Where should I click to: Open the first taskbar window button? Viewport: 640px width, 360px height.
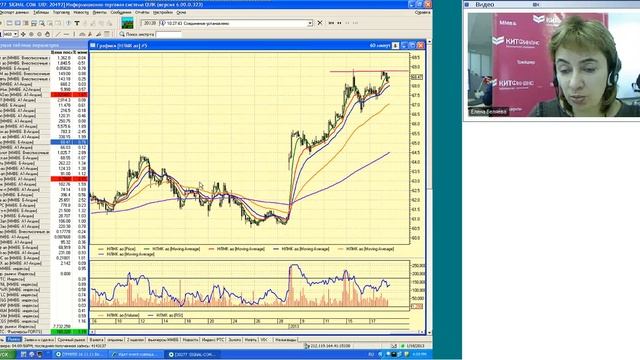tap(80, 354)
